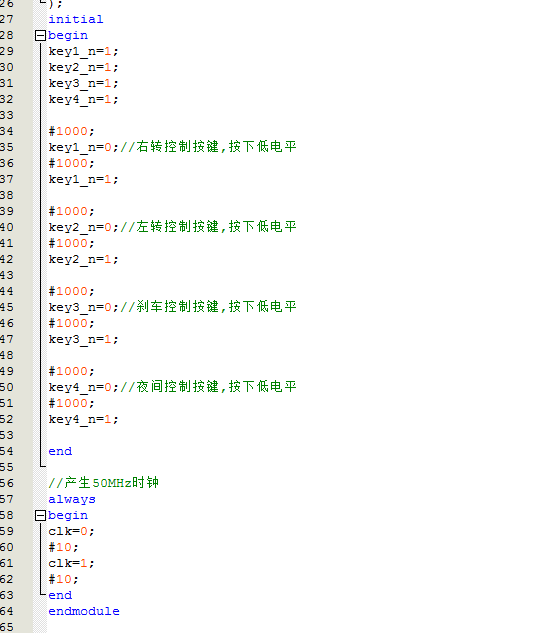Click the 'endmodule' keyword
Image resolution: width=538 pixels, height=633 pixels.
point(84,611)
